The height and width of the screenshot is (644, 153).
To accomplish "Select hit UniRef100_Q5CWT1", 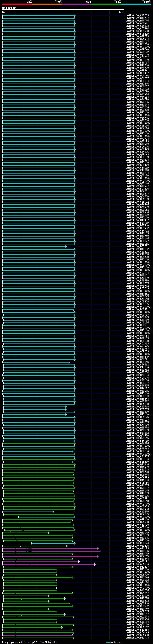I will pyautogui.click(x=137, y=391).
